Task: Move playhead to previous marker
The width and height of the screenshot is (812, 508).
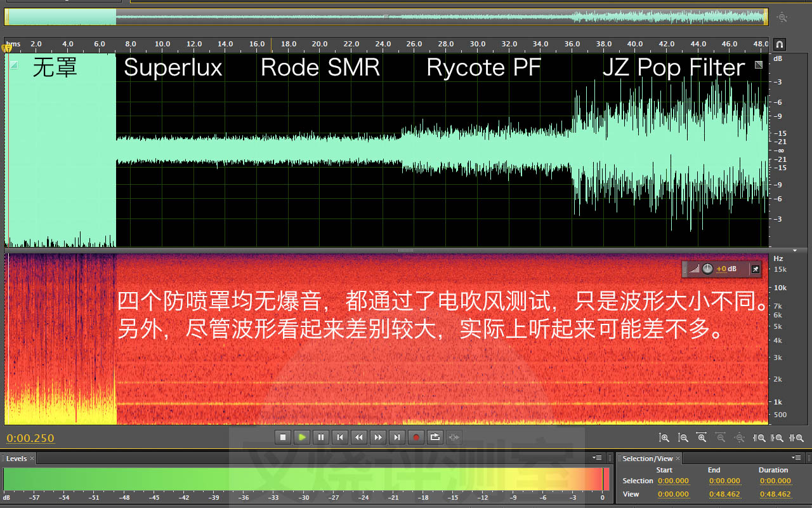Action: 340,437
